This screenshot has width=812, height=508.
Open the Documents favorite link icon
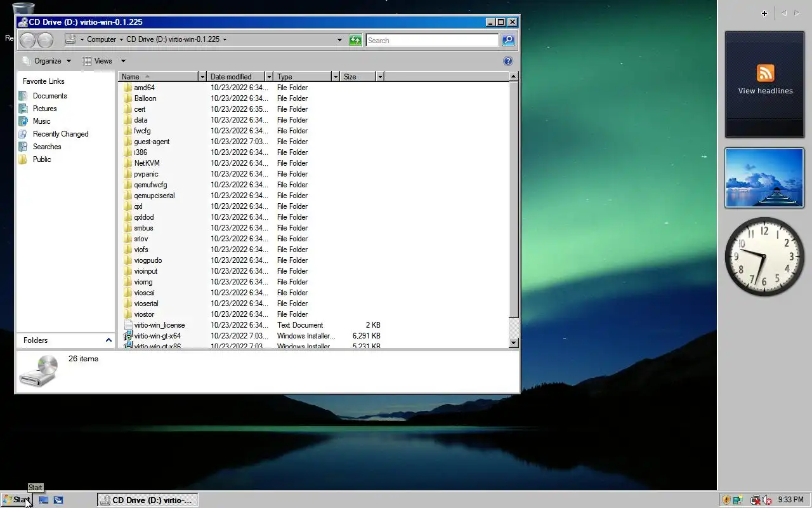tap(23, 96)
